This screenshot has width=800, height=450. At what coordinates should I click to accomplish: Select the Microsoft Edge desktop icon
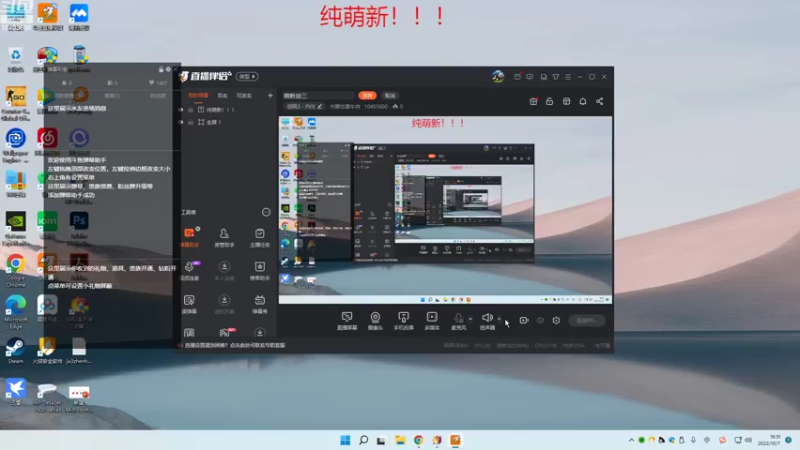click(x=16, y=312)
